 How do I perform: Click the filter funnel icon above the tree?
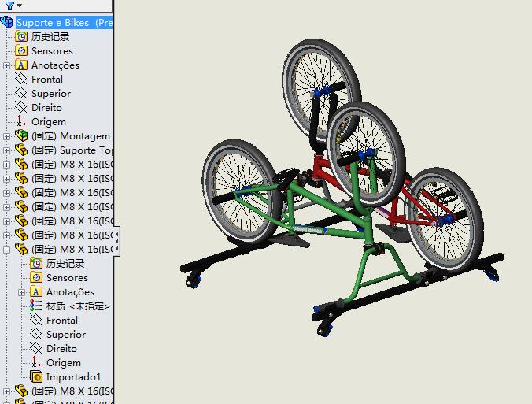9,6
